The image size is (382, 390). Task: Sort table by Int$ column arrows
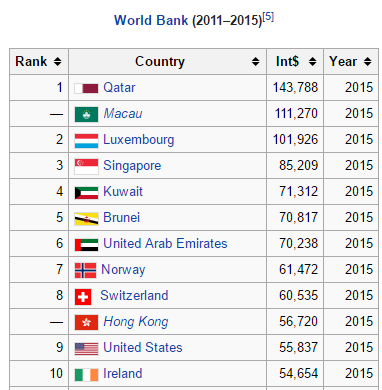click(x=312, y=62)
